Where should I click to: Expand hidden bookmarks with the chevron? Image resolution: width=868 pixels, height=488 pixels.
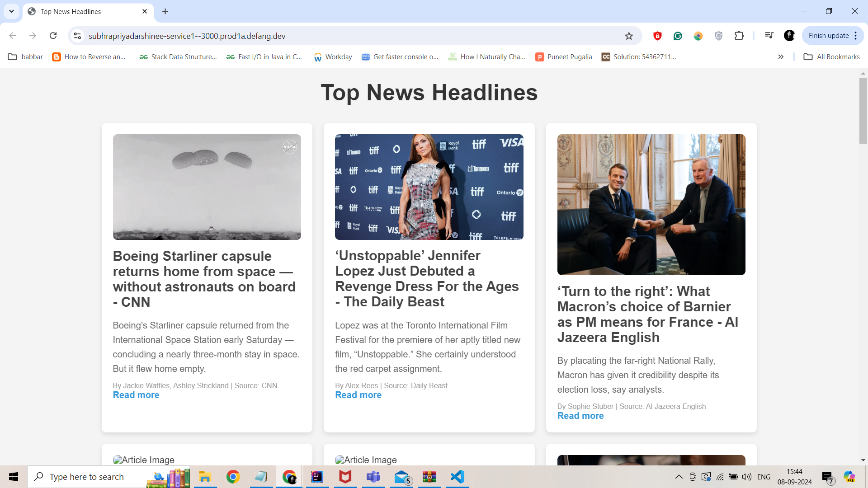[x=780, y=57]
